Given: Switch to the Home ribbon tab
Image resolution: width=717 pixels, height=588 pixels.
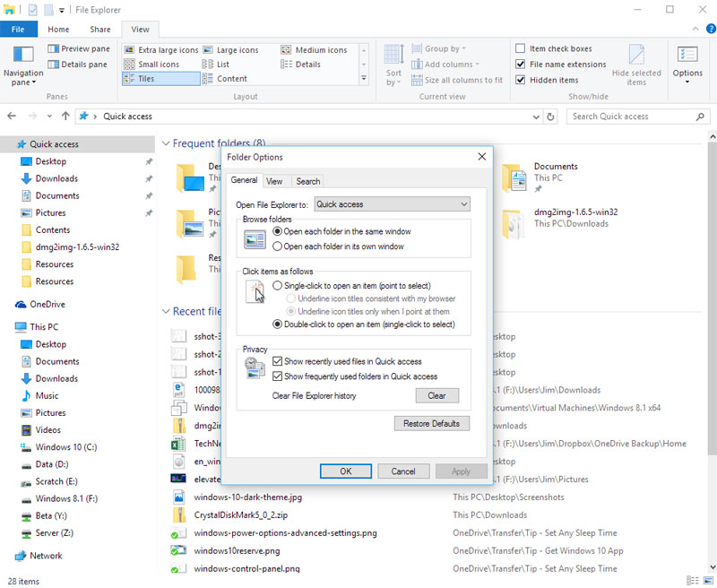Looking at the screenshot, I should (58, 30).
